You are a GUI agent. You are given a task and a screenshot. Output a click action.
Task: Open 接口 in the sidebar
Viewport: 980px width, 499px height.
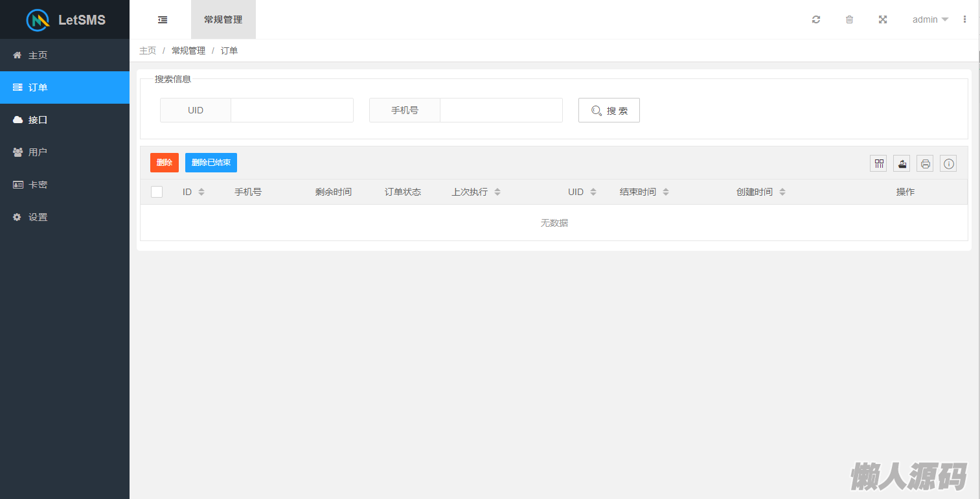38,120
